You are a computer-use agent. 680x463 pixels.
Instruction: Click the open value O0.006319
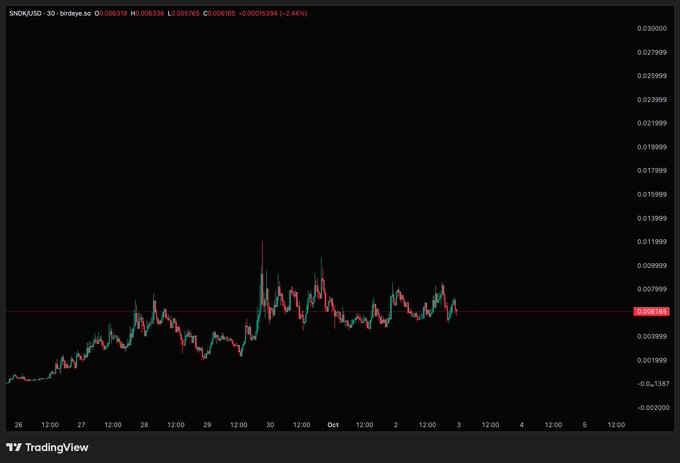[x=111, y=13]
